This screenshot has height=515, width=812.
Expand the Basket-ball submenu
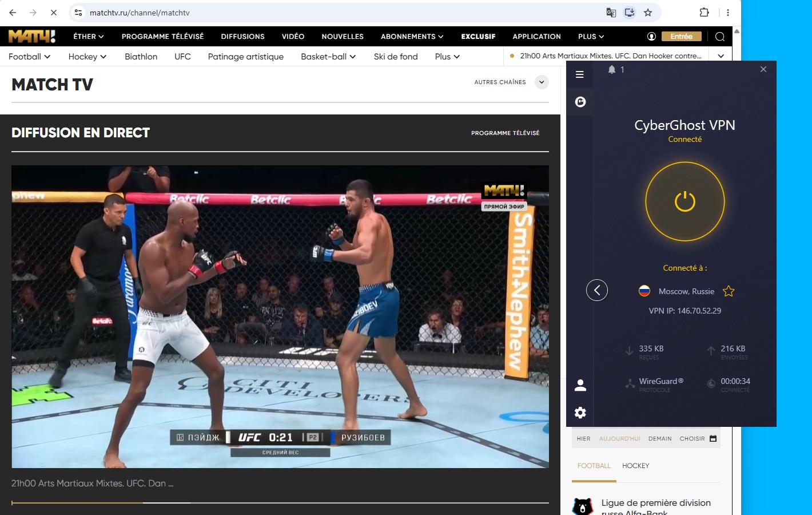click(329, 56)
